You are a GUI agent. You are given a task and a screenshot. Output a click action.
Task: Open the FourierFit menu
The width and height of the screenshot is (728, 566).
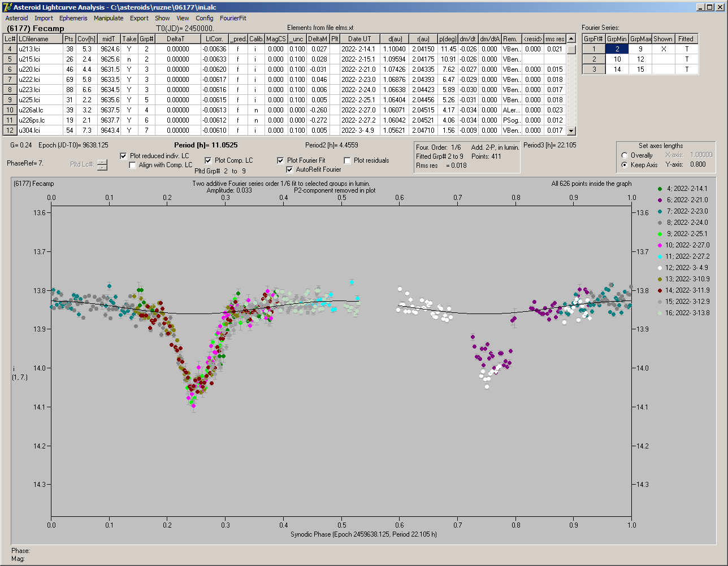point(233,18)
